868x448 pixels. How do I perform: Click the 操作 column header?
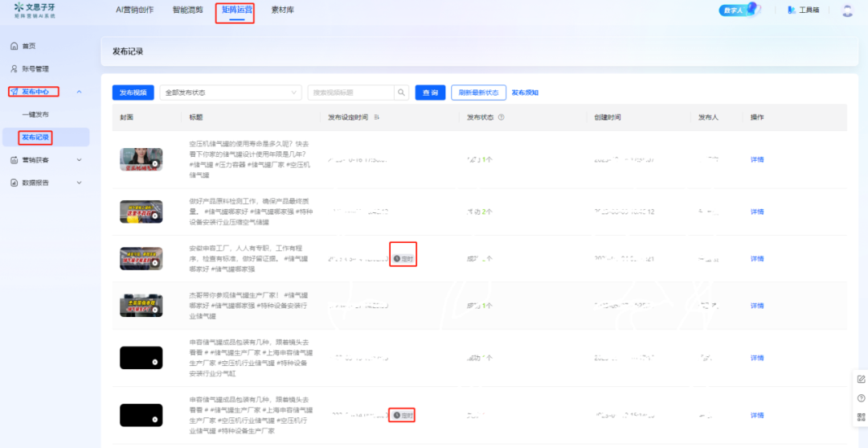click(x=757, y=117)
